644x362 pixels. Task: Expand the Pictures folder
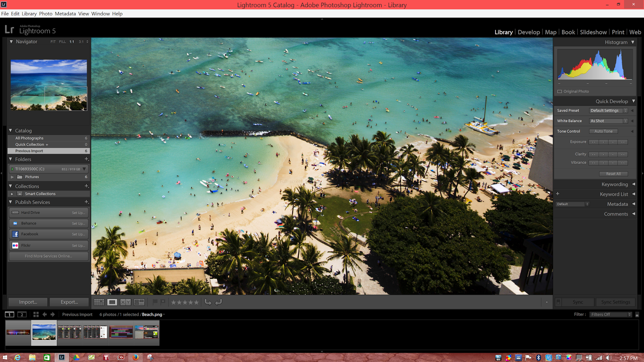(x=12, y=177)
